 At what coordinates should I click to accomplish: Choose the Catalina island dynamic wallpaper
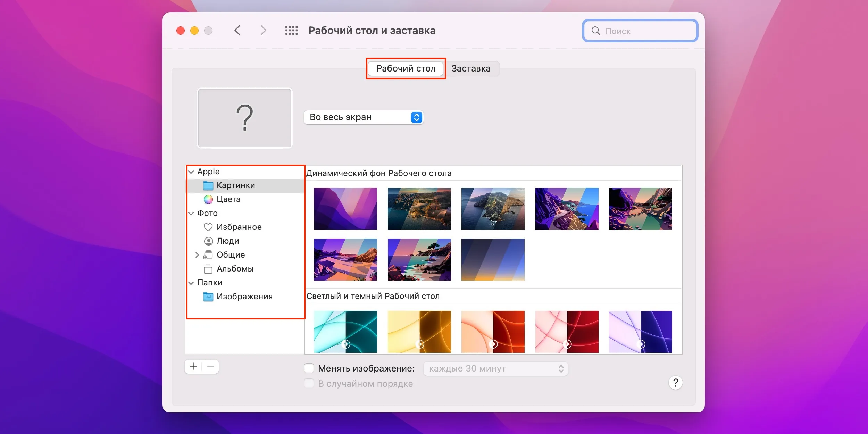(493, 209)
